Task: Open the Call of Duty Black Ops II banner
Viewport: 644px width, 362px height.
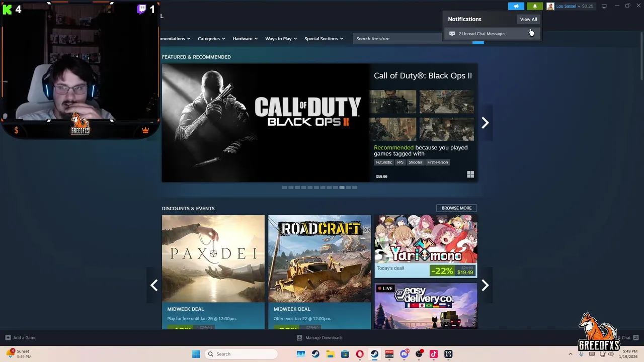Action: point(266,123)
